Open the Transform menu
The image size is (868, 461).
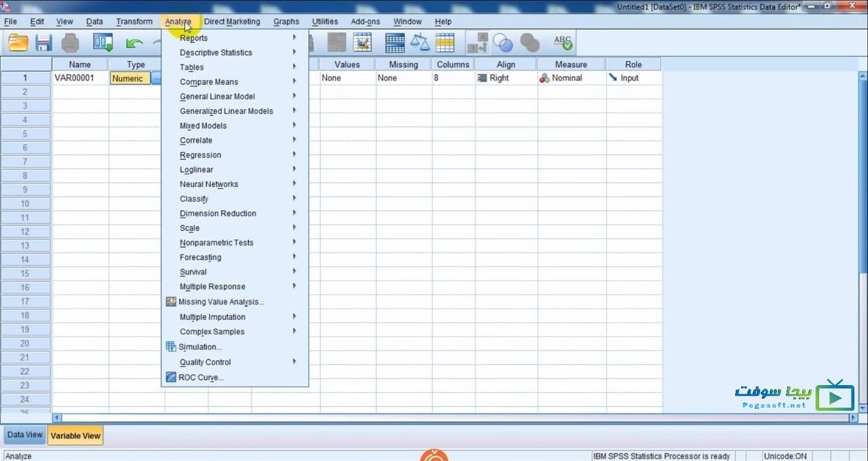pyautogui.click(x=134, y=22)
